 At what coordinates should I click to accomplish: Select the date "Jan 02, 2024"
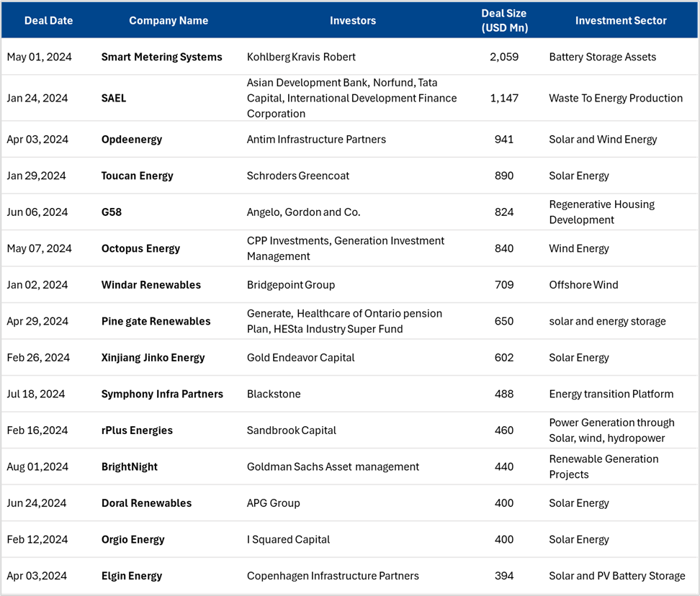tap(37, 285)
